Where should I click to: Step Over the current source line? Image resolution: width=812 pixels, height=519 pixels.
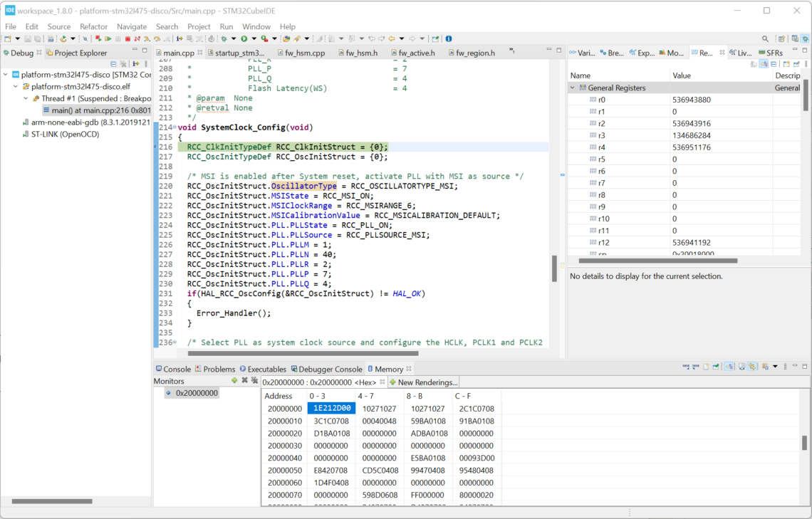pyautogui.click(x=157, y=38)
